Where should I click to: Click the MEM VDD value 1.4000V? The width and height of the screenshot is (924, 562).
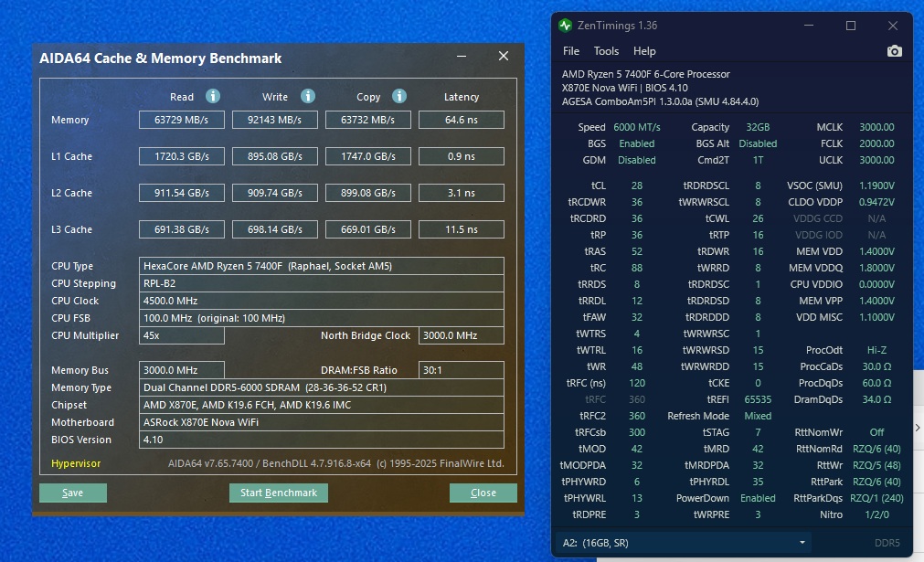pyautogui.click(x=876, y=251)
